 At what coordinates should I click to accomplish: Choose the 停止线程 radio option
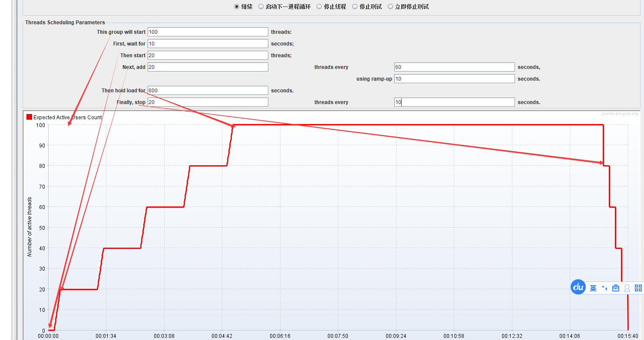click(319, 7)
